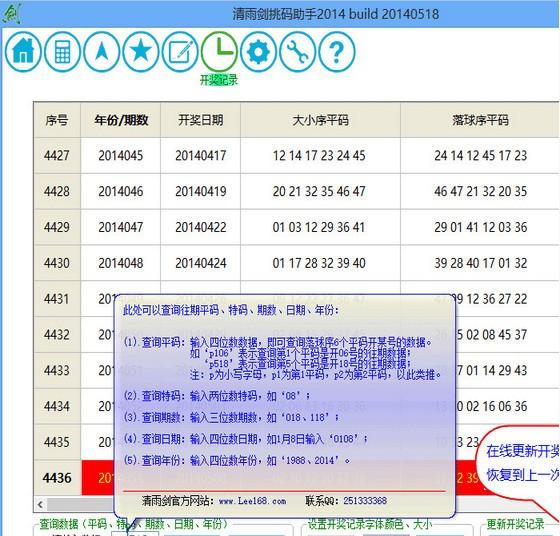
Task: Sort by 年份/期数 column header
Action: (x=121, y=120)
